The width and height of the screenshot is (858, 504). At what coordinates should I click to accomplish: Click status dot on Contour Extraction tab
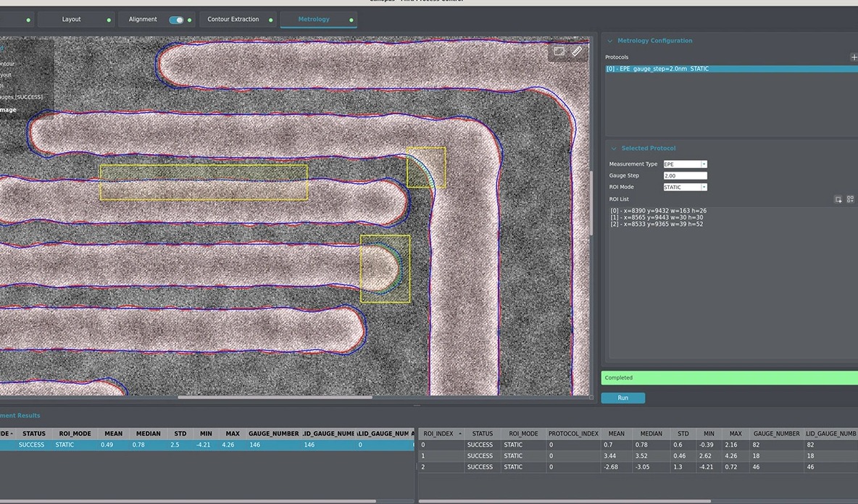point(272,20)
